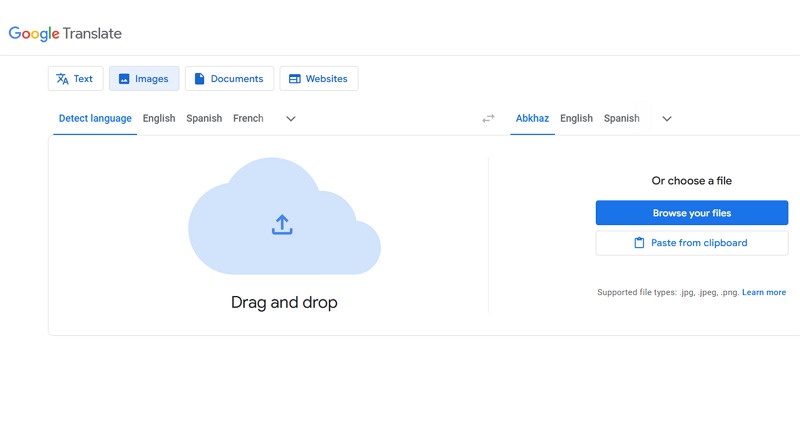Screen dimensions: 800x441
Task: Click the Browse your files button
Action: coord(692,213)
